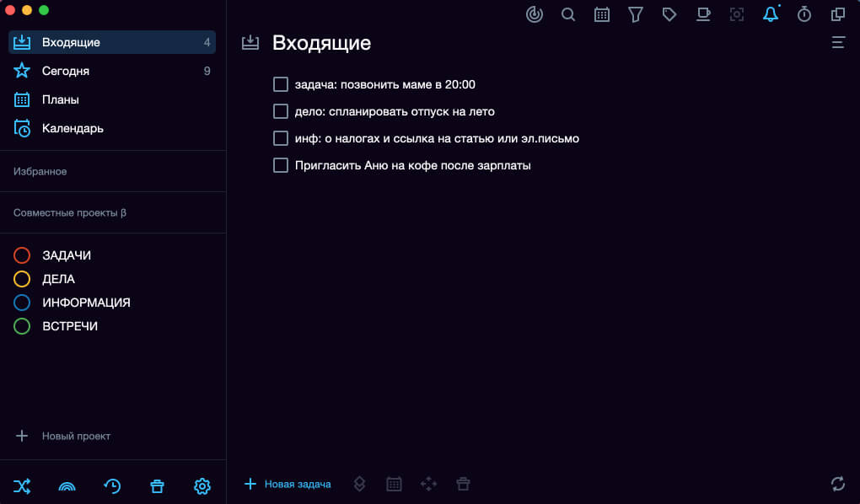Screen dimensions: 860x504
Task: Click the shuffle icon in bottom sidebar
Action: tap(22, 486)
